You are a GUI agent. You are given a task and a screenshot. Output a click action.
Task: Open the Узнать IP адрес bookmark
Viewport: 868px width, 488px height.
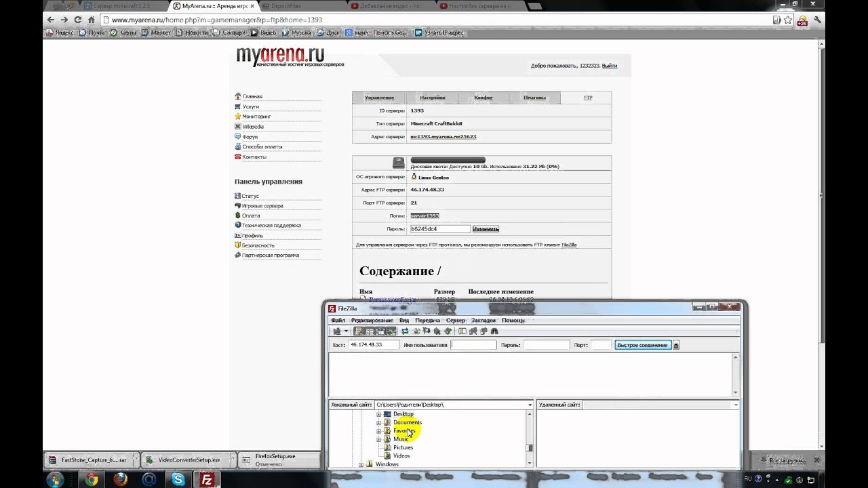(x=439, y=32)
